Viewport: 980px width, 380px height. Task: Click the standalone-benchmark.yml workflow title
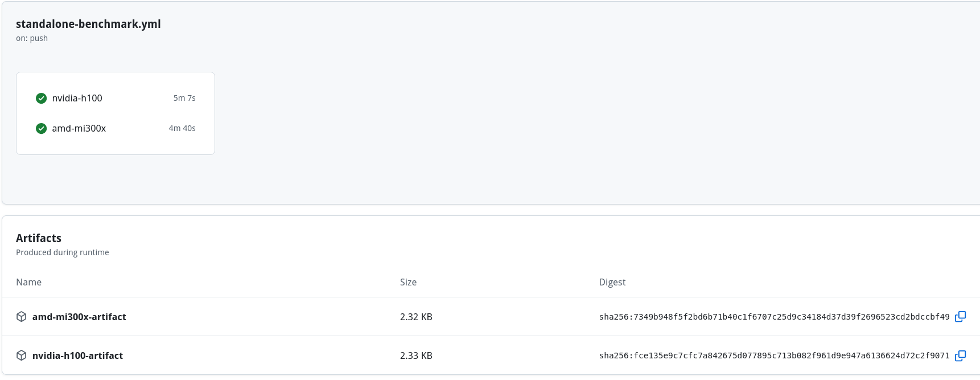pos(88,24)
